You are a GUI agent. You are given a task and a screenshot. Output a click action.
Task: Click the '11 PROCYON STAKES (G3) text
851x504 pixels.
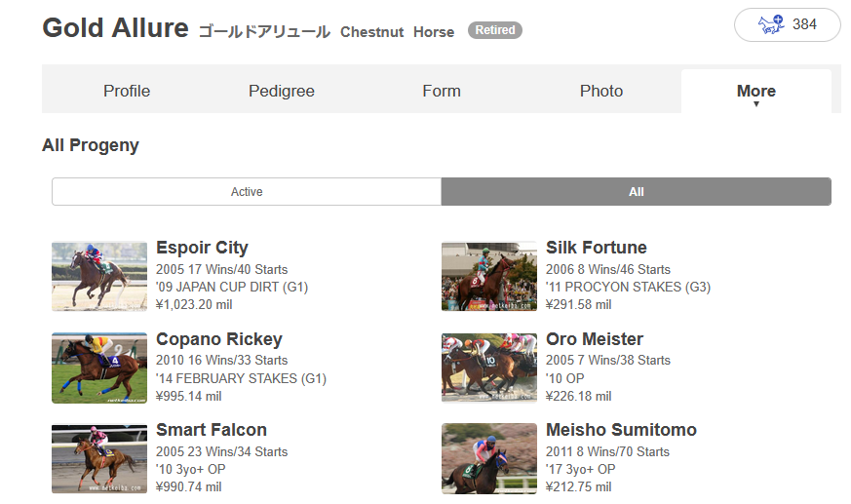(628, 287)
